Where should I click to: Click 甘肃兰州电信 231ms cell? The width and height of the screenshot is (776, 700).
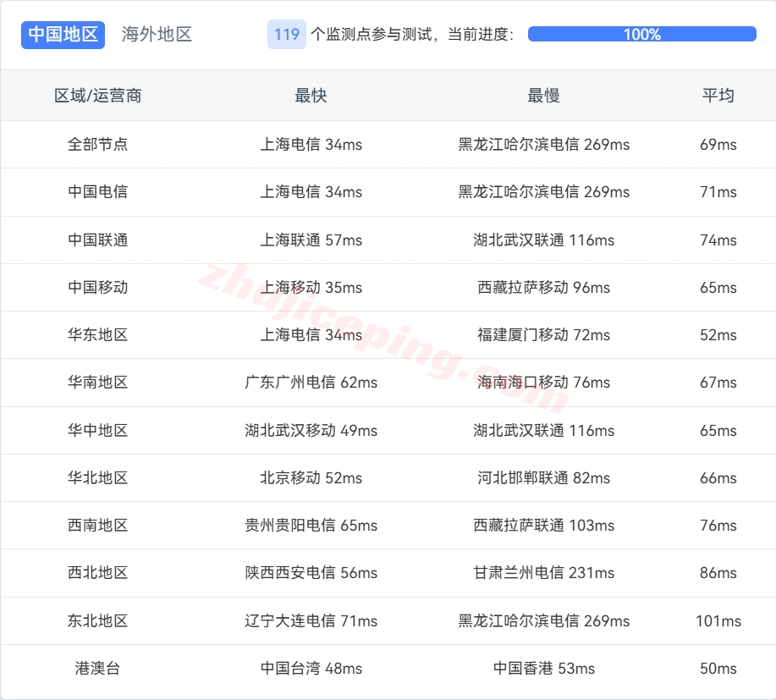tap(543, 573)
